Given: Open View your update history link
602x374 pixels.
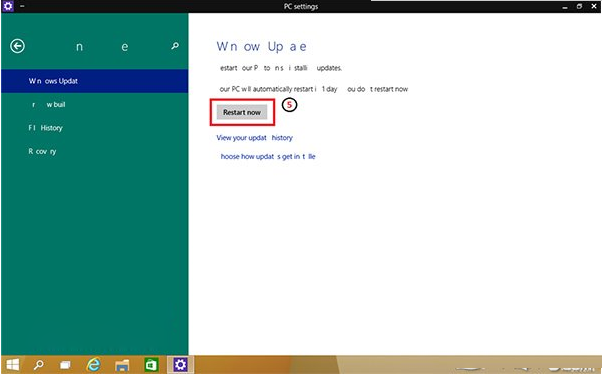Looking at the screenshot, I should click(254, 137).
